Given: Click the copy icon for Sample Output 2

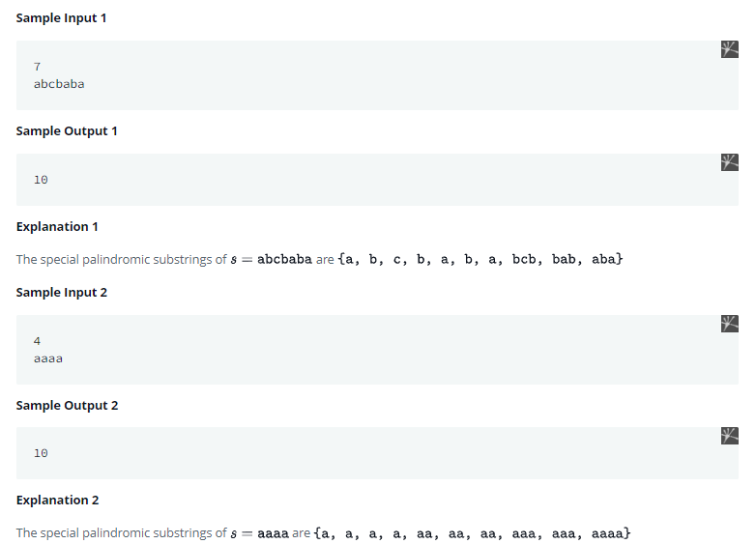Looking at the screenshot, I should pos(729,436).
